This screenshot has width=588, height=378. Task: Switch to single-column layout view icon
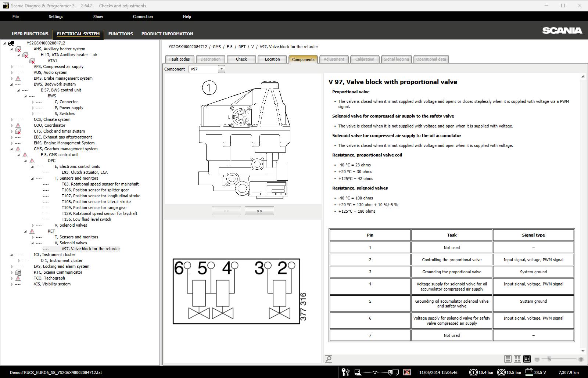pyautogui.click(x=508, y=359)
